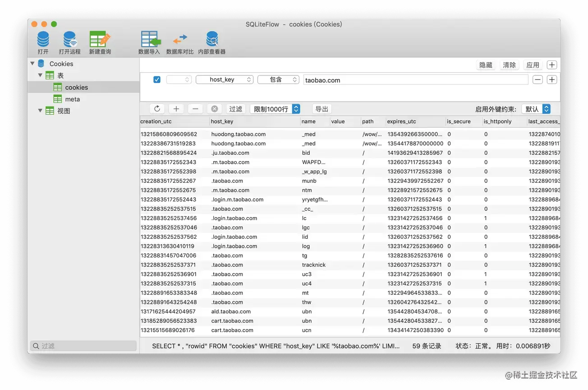
Task: Click the ucn name cell
Action: 307,330
